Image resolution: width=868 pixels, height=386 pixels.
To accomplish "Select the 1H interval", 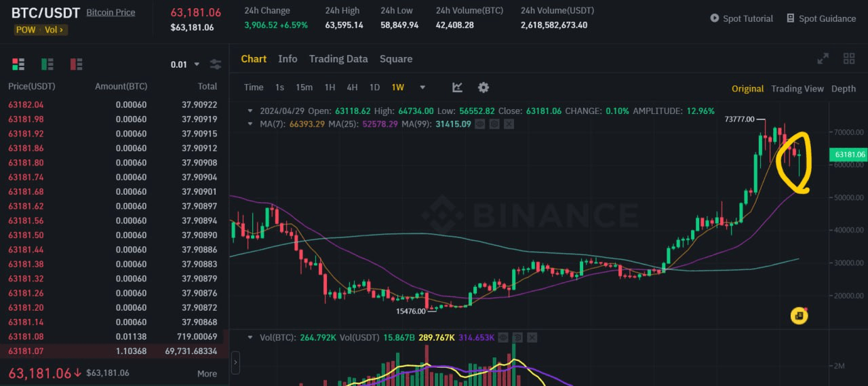I will tap(330, 88).
